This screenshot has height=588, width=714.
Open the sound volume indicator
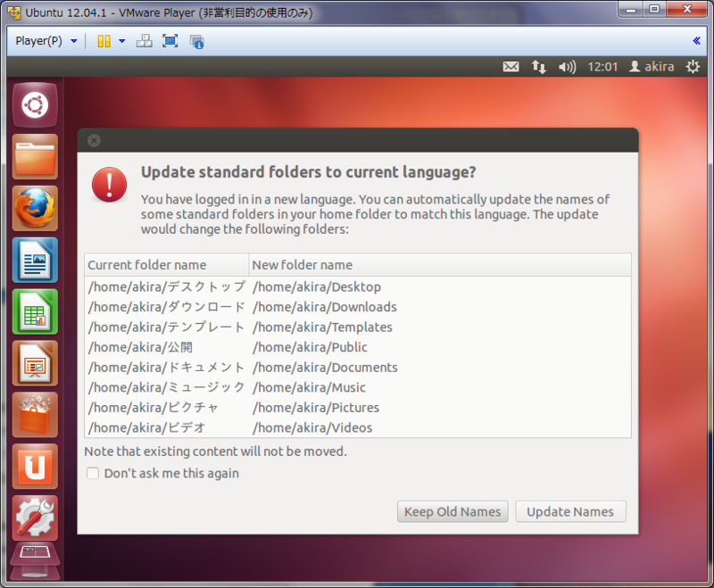[567, 67]
